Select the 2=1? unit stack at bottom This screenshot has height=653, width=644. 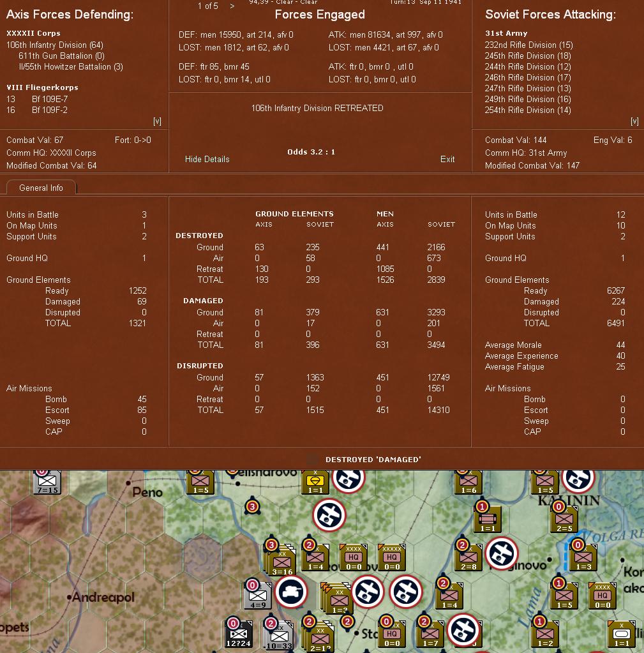tap(318, 636)
